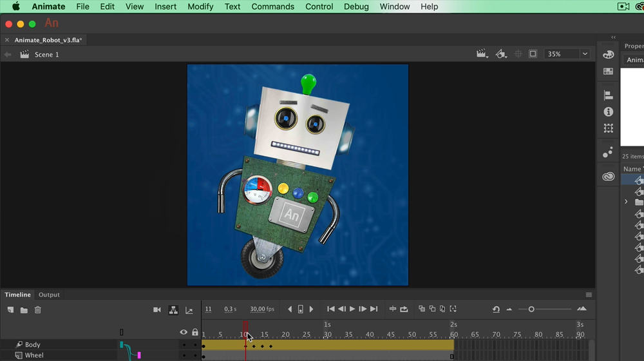Toggle loop playback
Viewport: 644px width, 361px height.
pyautogui.click(x=404, y=309)
